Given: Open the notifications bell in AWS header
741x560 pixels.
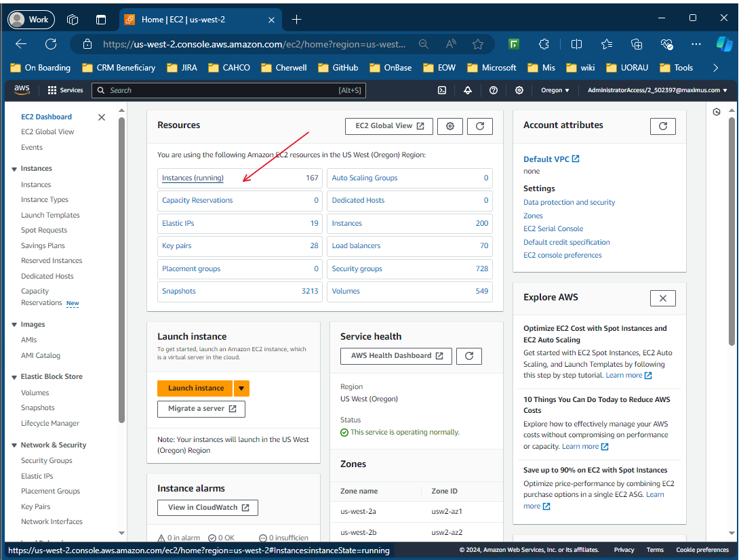Looking at the screenshot, I should coord(467,90).
